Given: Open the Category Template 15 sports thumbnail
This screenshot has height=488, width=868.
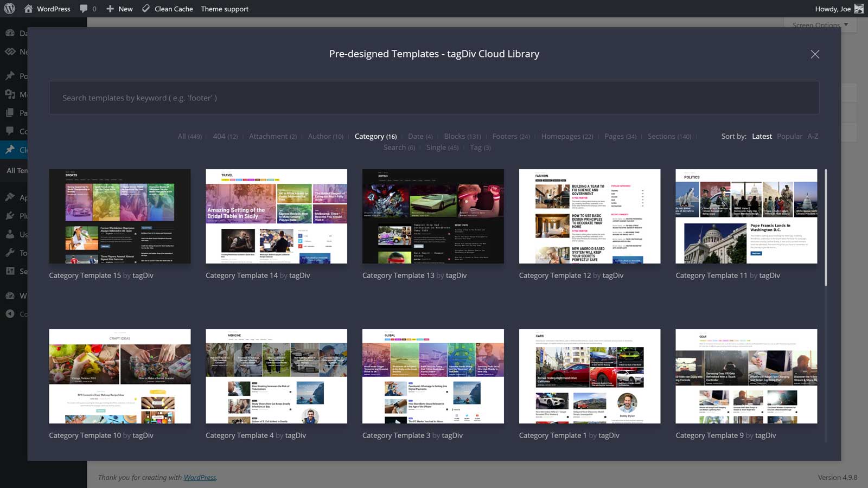Looking at the screenshot, I should [120, 216].
